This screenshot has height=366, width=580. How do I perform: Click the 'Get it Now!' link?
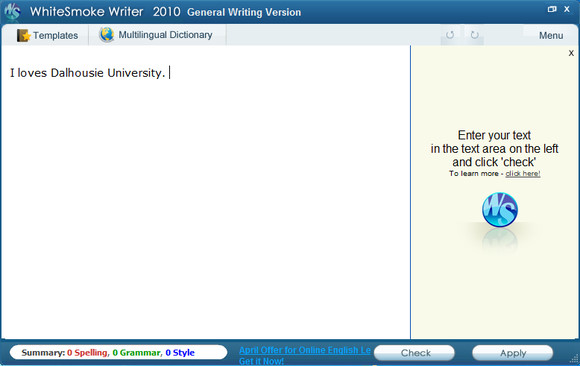pos(261,361)
